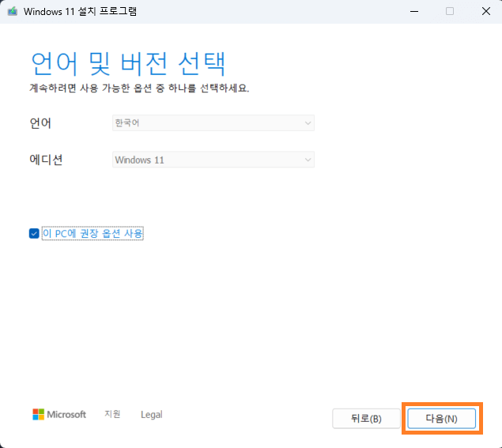The image size is (502, 448).
Task: Click the '계속하려면 사용 가능한 옵션 중 하나를 선택하세요.' text
Action: [139, 88]
